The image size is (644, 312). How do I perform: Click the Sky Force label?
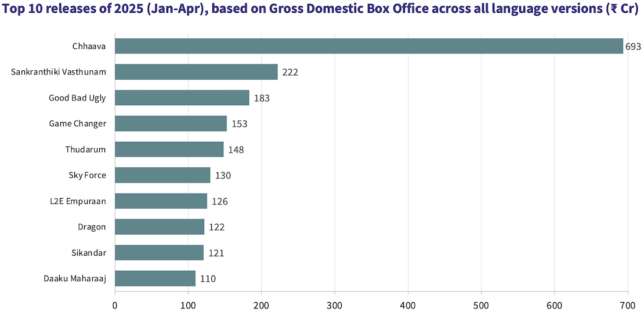pos(88,175)
